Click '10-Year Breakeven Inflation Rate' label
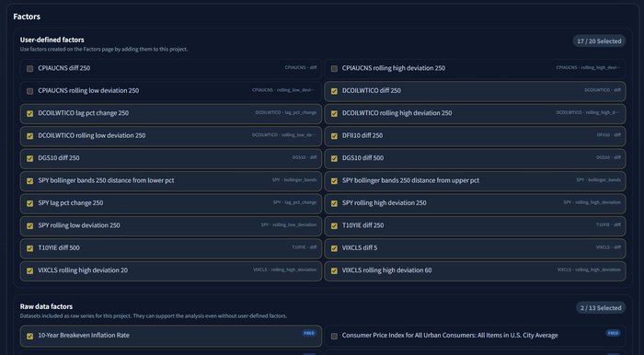 (x=84, y=336)
